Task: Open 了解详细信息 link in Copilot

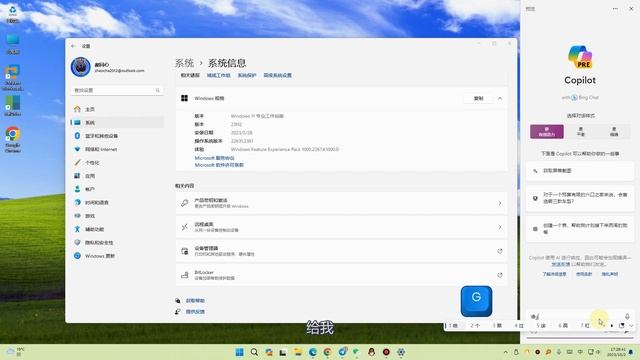Action: click(x=554, y=274)
